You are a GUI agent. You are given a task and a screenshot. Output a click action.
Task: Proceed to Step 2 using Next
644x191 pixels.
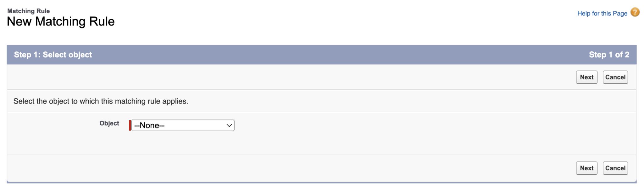(x=586, y=77)
